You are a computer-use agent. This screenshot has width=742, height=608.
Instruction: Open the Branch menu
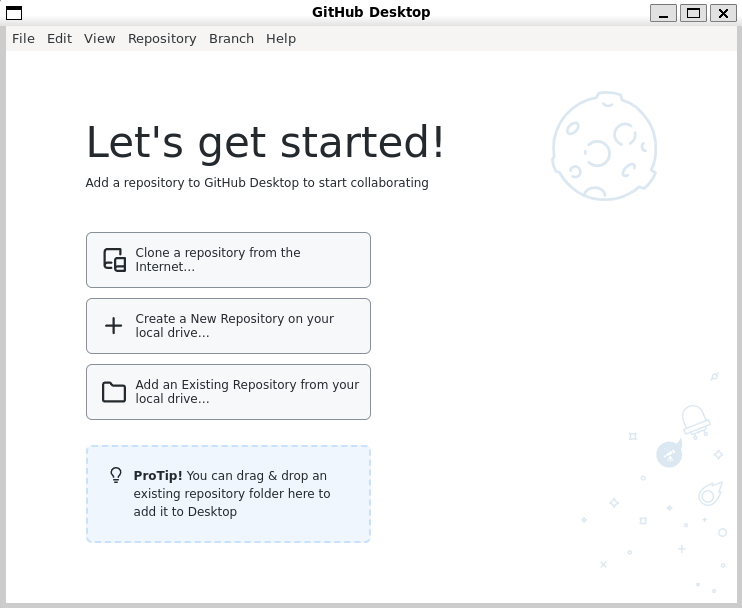click(231, 38)
